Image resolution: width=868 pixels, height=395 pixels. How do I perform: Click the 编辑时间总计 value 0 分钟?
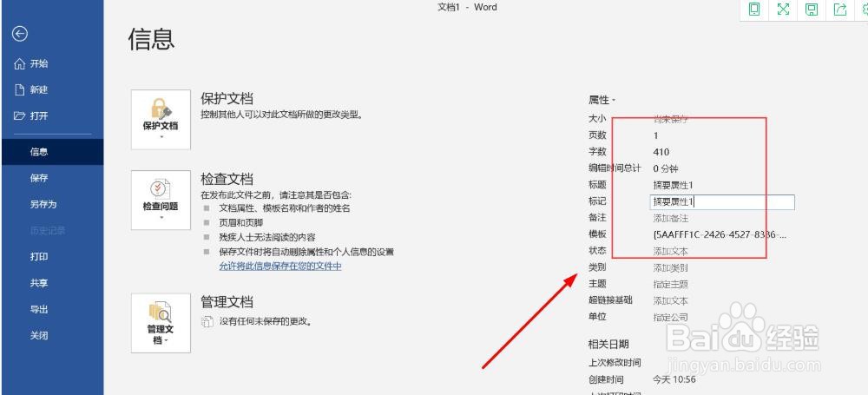click(x=666, y=168)
